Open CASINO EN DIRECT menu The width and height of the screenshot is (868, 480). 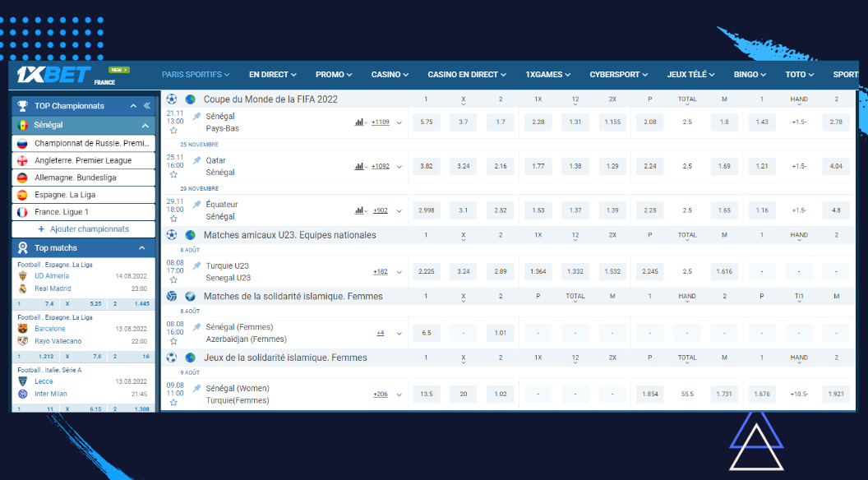(467, 74)
